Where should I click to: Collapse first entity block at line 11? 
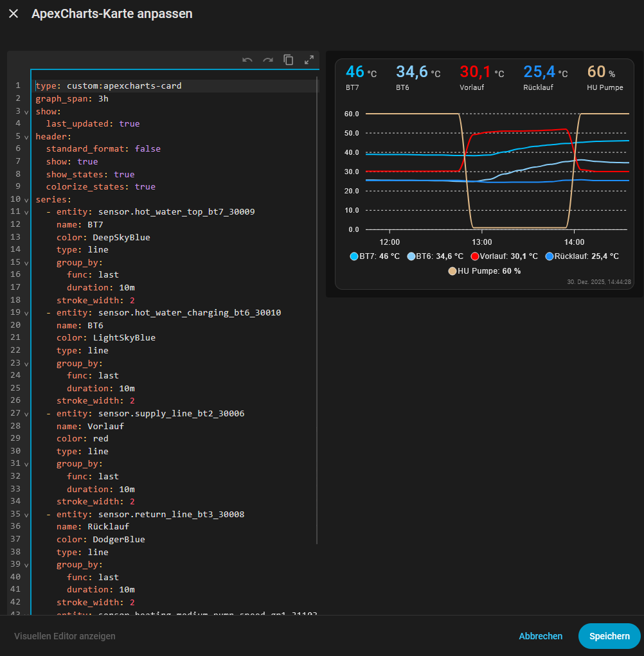[x=26, y=212]
